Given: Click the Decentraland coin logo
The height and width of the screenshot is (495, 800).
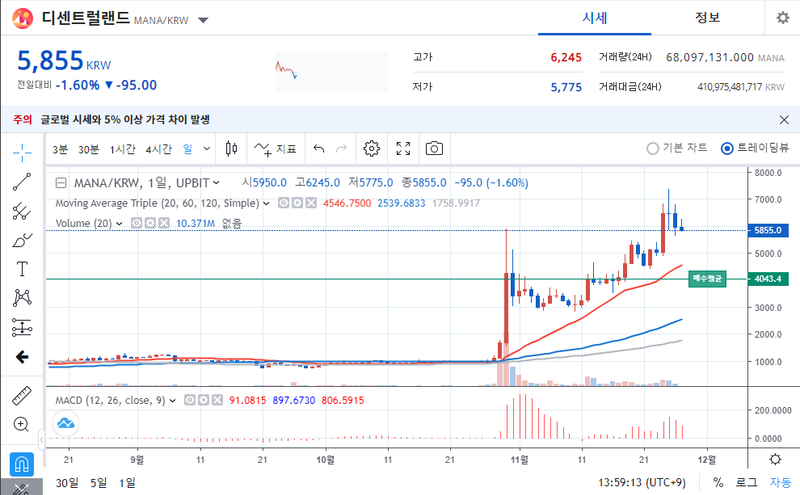Looking at the screenshot, I should [22, 19].
